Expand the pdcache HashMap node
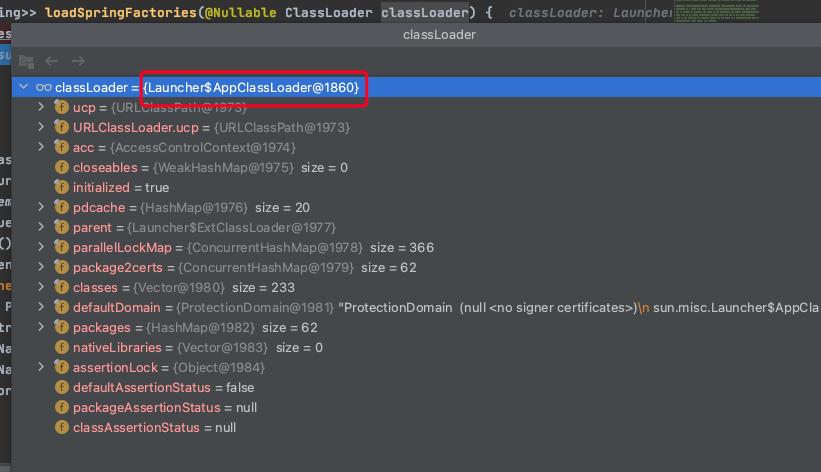Image resolution: width=821 pixels, height=472 pixels. [41, 208]
